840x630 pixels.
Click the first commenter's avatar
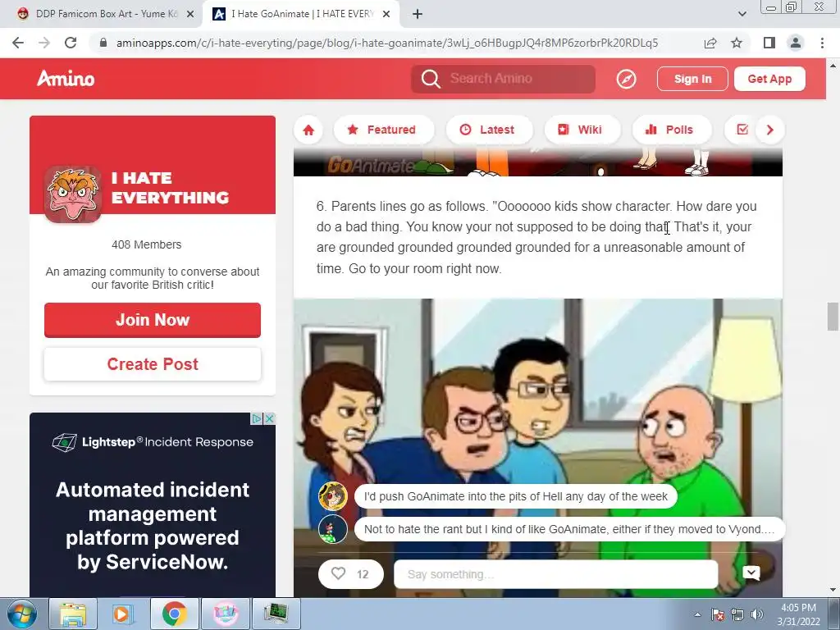[x=333, y=496]
